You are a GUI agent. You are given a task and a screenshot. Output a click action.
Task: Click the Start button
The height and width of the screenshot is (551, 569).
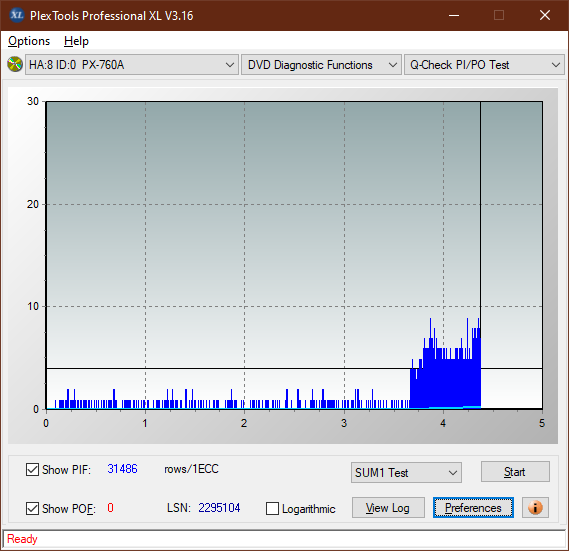[515, 472]
